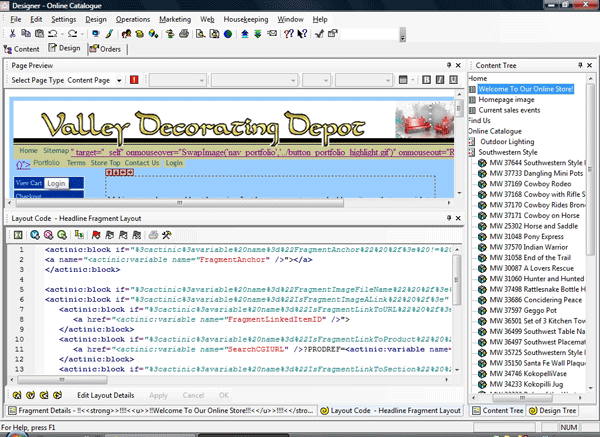Switch to the Orders tab
Screen dimensions: 600x437
pos(105,47)
